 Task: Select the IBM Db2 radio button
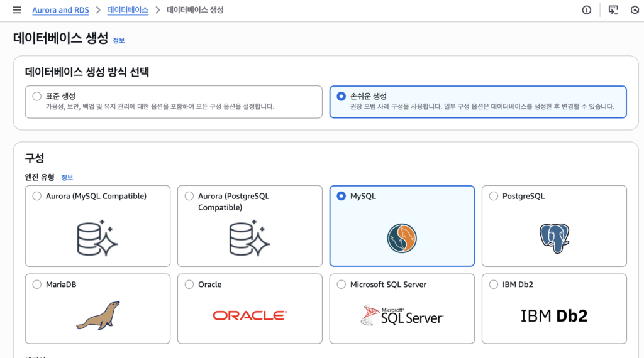493,285
